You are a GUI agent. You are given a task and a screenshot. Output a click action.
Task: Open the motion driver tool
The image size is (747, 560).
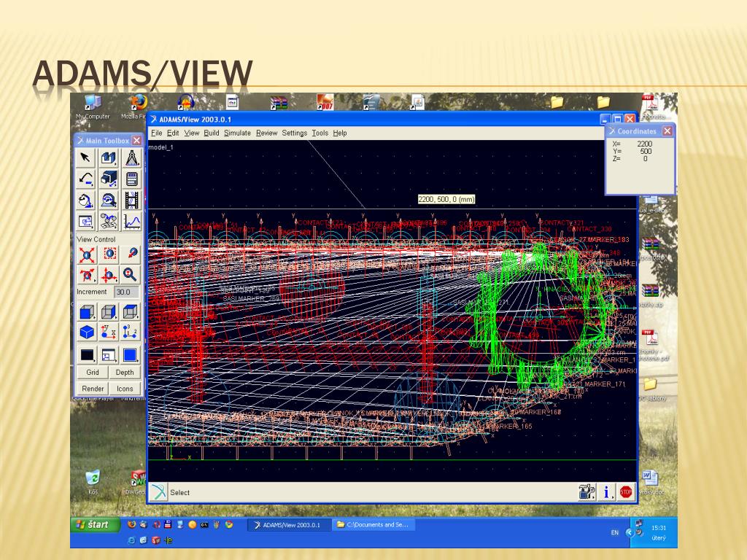click(x=109, y=201)
